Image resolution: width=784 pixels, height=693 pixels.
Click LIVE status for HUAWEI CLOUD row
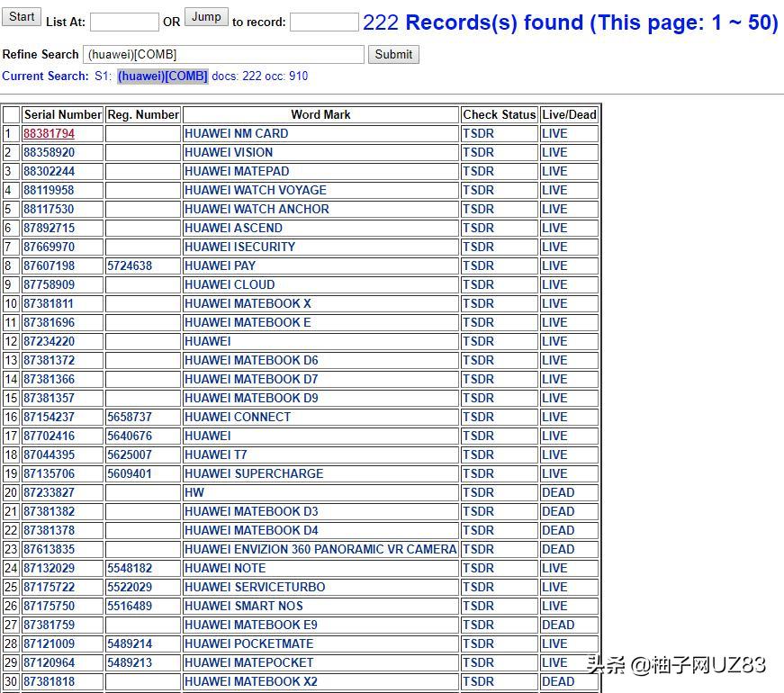coord(554,285)
